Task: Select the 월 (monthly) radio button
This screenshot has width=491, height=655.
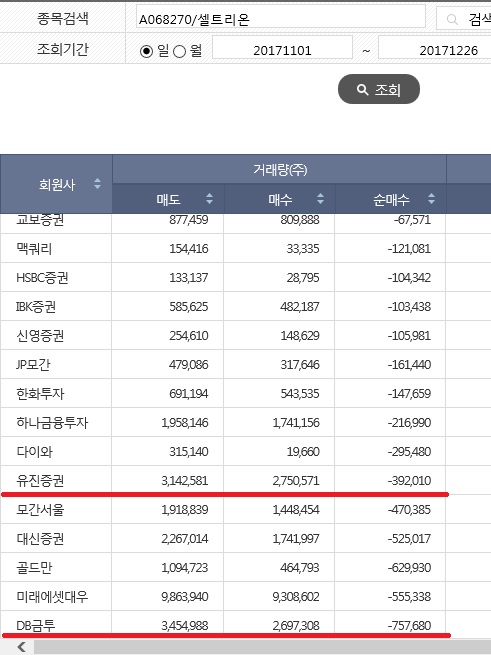Action: [179, 51]
